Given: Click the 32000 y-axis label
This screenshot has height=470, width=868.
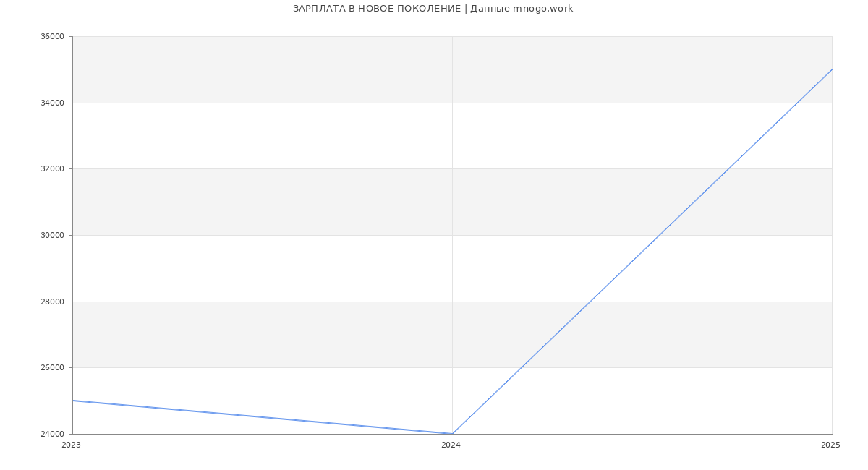Looking at the screenshot, I should 52,169.
